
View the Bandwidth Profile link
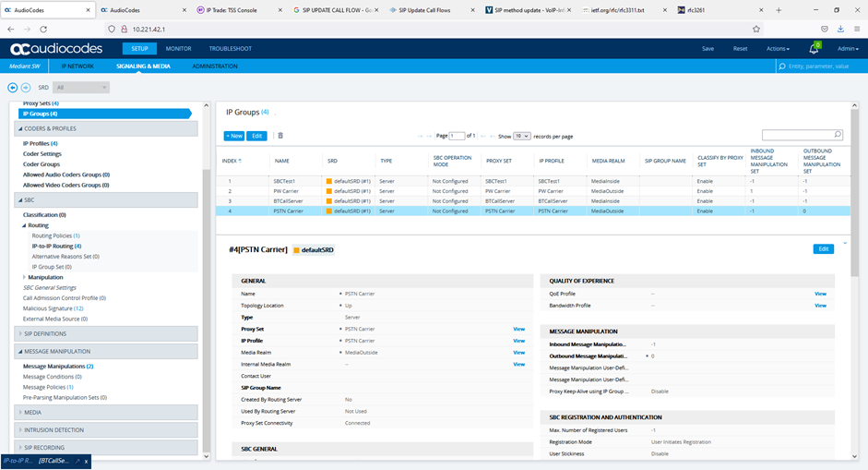click(820, 306)
